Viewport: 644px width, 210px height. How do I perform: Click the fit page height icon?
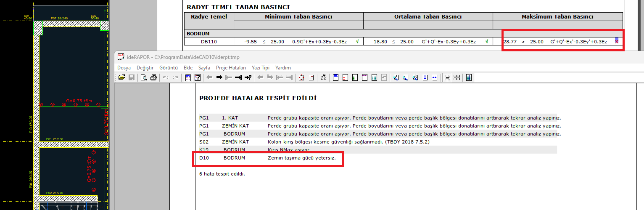pos(425,77)
